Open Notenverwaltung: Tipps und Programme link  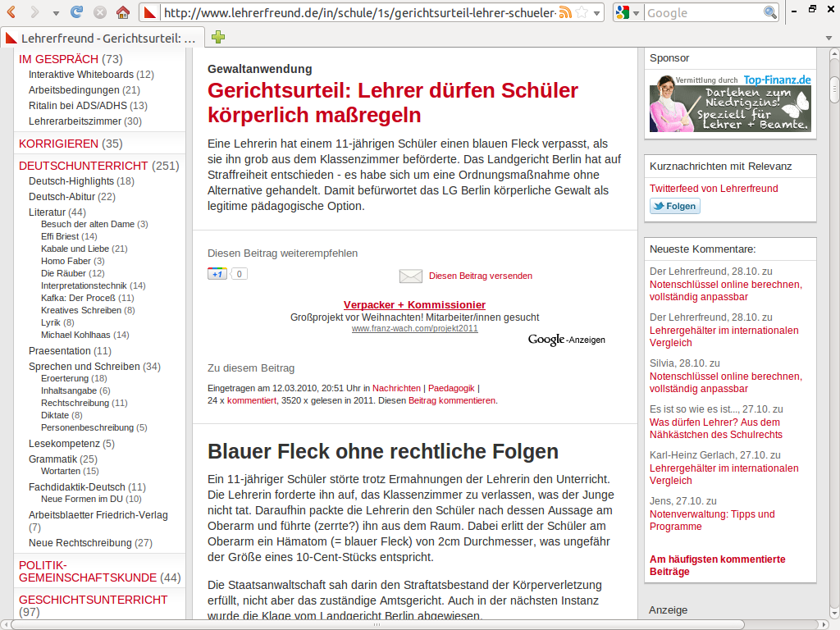712,520
